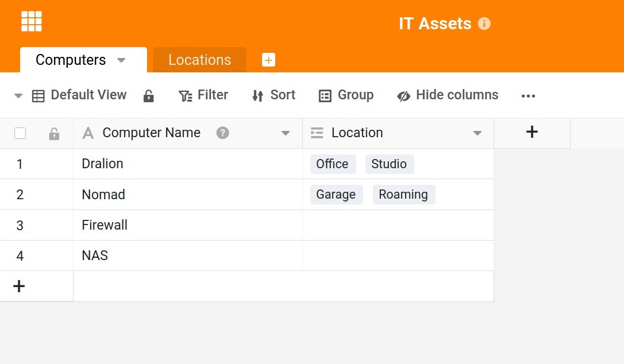Expand the Default View selector
This screenshot has width=624, height=364.
(x=18, y=96)
